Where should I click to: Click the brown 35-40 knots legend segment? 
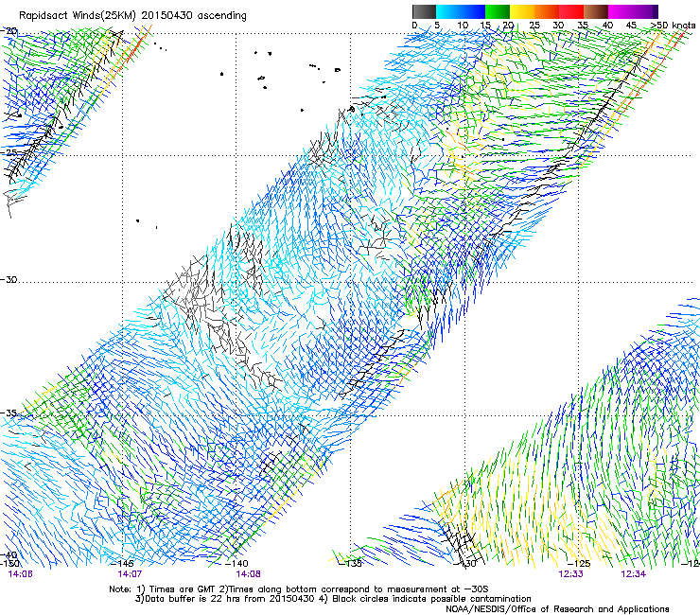[x=596, y=11]
